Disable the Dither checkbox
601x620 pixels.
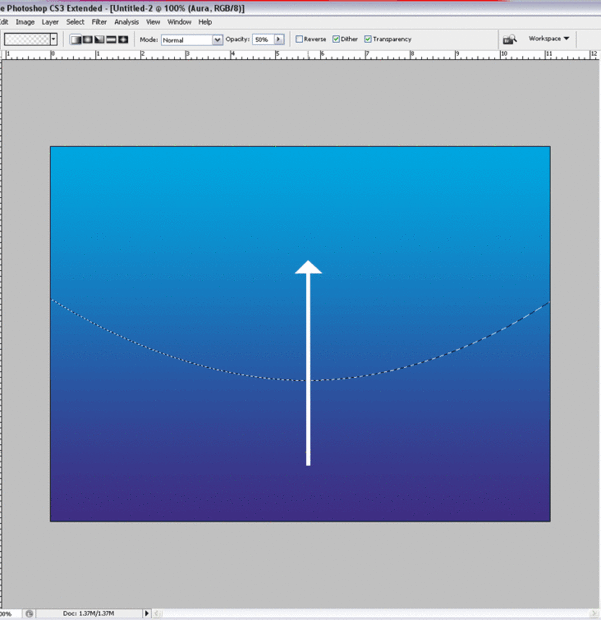pyautogui.click(x=336, y=39)
